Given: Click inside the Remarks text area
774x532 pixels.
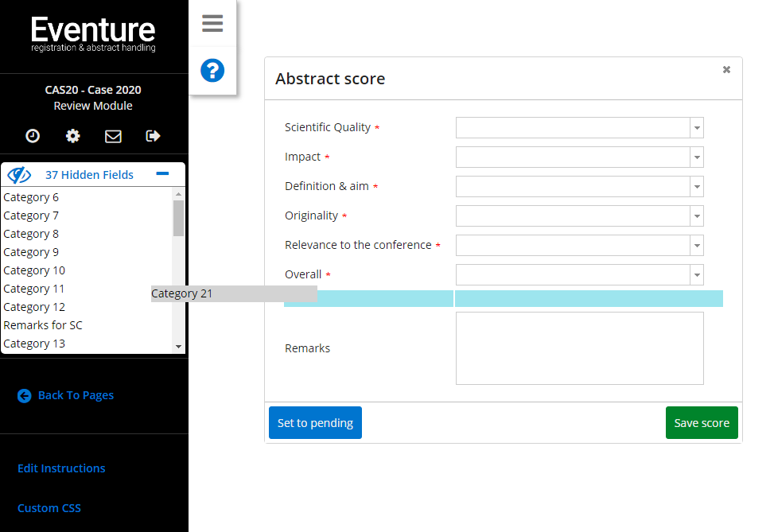Looking at the screenshot, I should pyautogui.click(x=579, y=348).
